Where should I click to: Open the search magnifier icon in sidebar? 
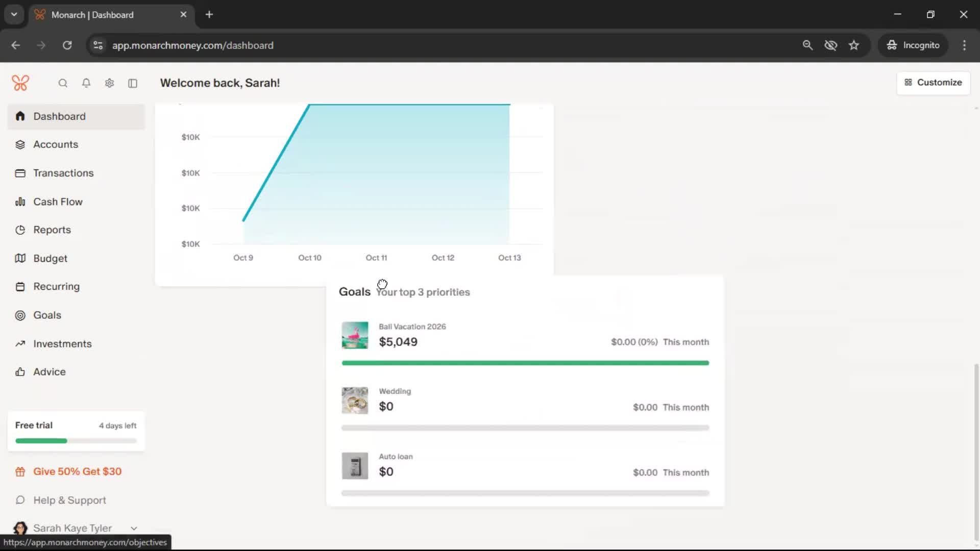[x=63, y=83]
